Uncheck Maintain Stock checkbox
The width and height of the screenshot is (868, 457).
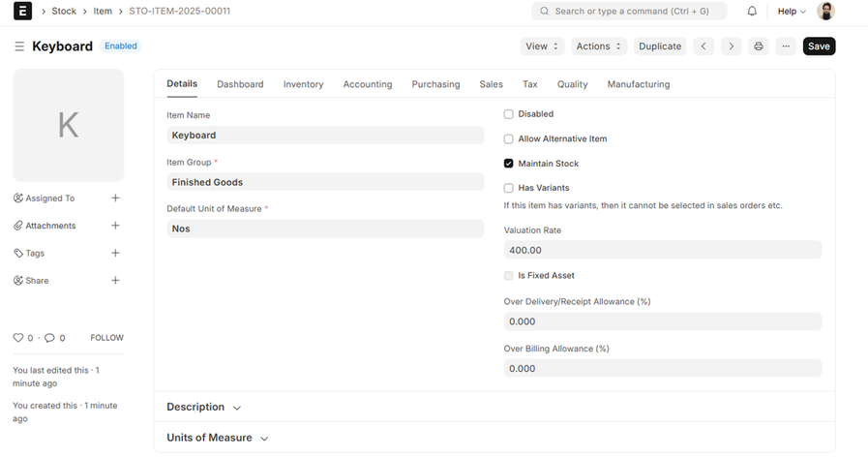click(x=509, y=164)
